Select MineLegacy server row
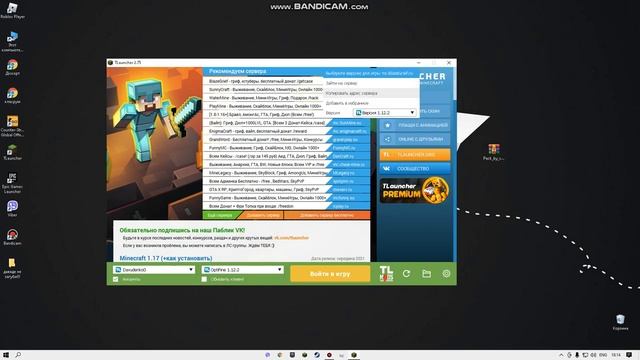Image resolution: width=640 pixels, height=360 pixels. [x=287, y=173]
